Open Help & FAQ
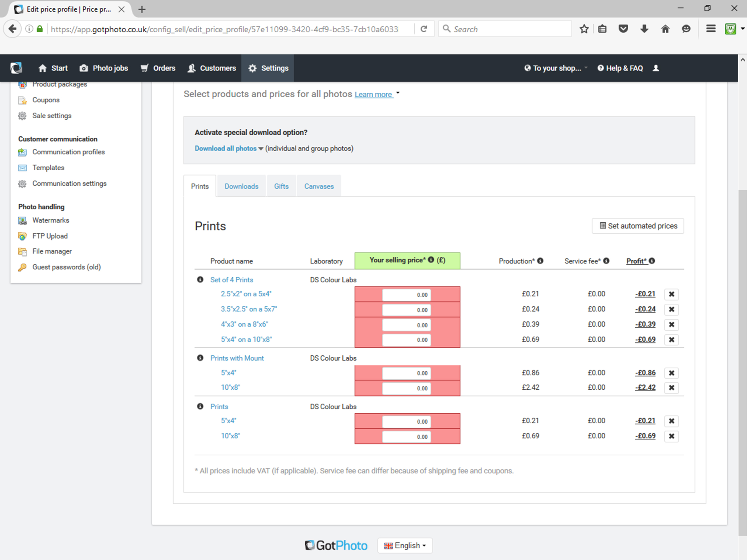The width and height of the screenshot is (747, 560). [x=620, y=68]
